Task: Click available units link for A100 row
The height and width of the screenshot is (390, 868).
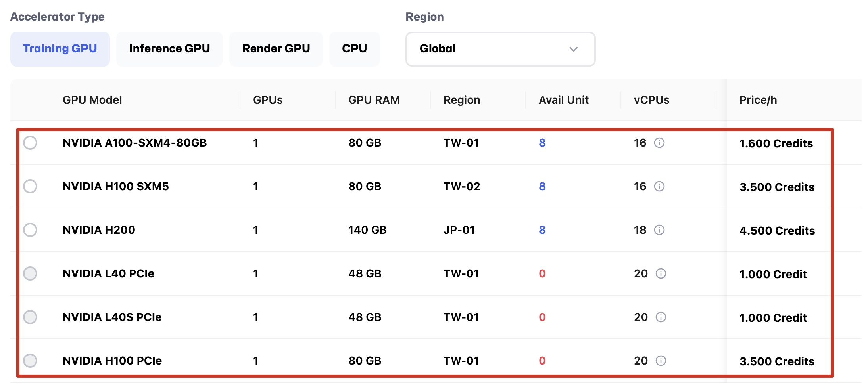Action: click(542, 143)
